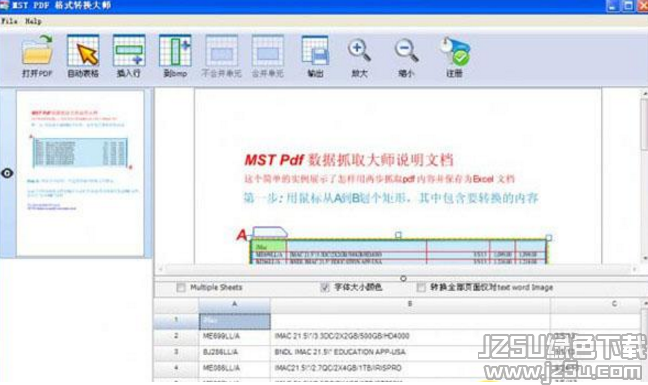Click the splitter handle above the options row

coord(403,279)
